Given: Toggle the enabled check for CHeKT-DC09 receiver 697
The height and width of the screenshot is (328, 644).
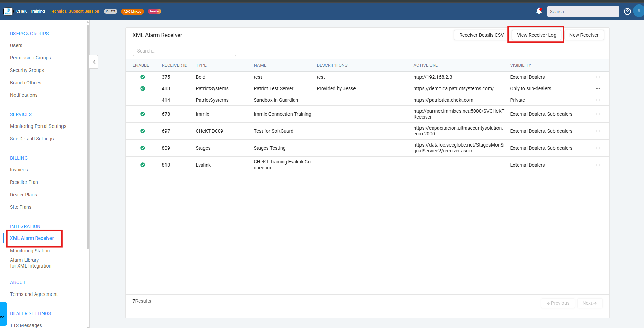Looking at the screenshot, I should pyautogui.click(x=143, y=131).
